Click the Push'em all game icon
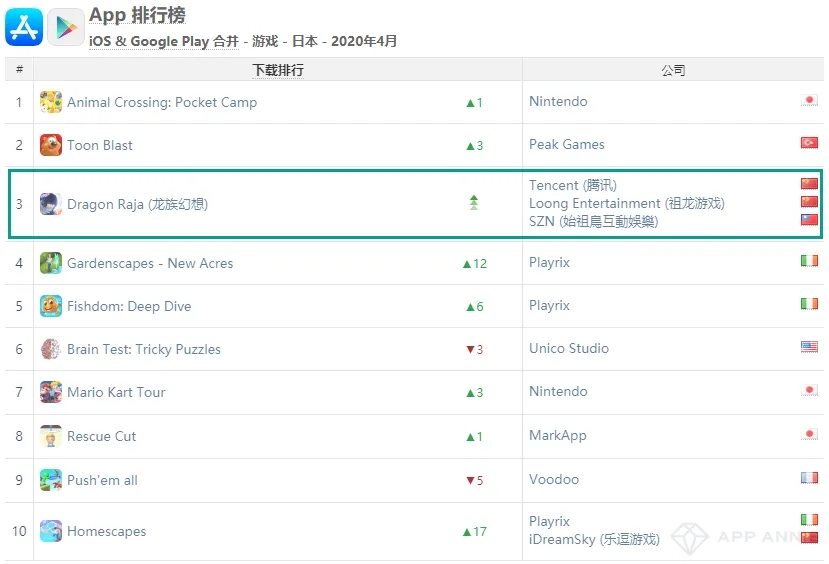The height and width of the screenshot is (564, 829). point(51,480)
